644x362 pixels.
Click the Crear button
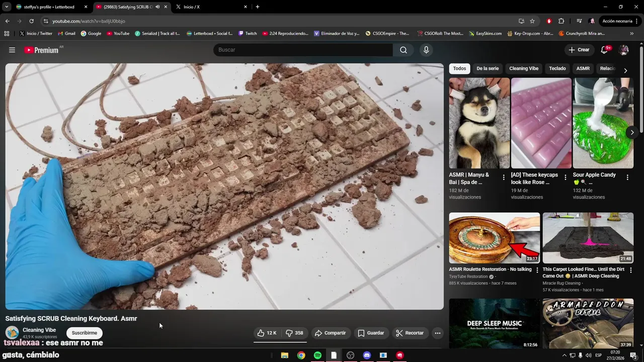click(579, 50)
